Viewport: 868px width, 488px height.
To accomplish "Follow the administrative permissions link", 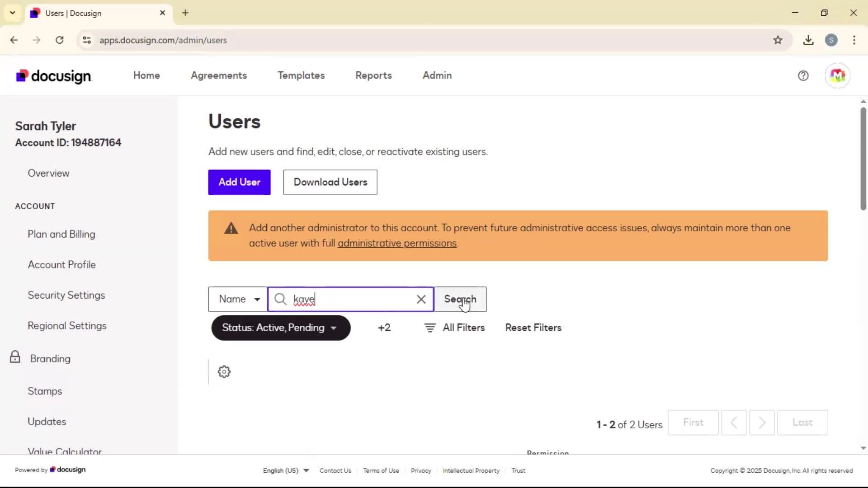I will tap(397, 243).
